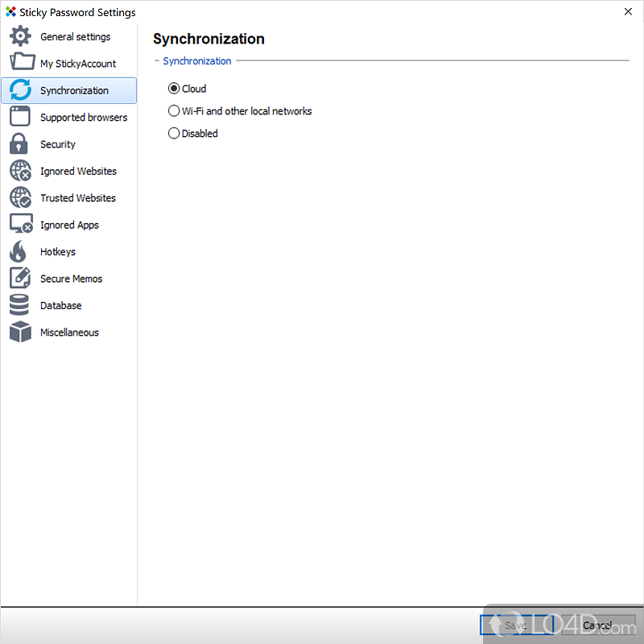Open the Synchronization settings tab label

coord(74,91)
